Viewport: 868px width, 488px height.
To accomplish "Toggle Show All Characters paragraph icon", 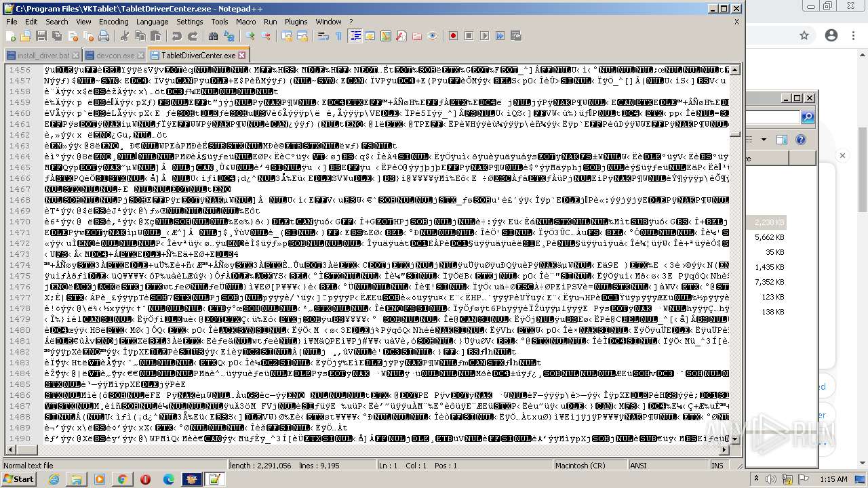I will point(339,36).
